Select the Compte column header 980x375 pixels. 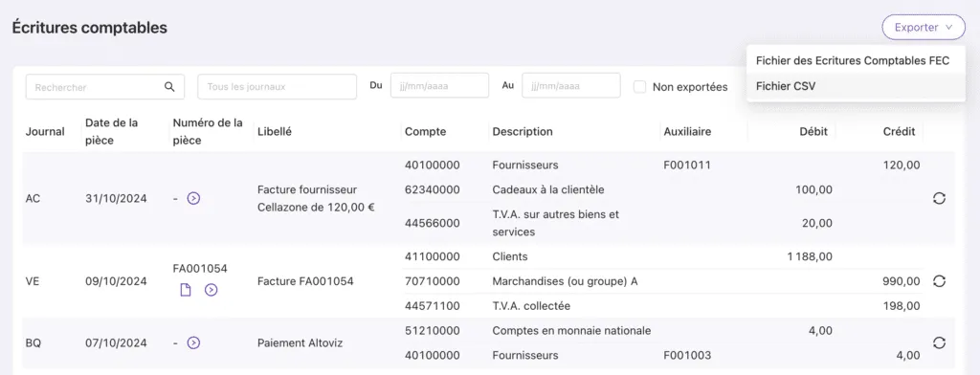[426, 132]
